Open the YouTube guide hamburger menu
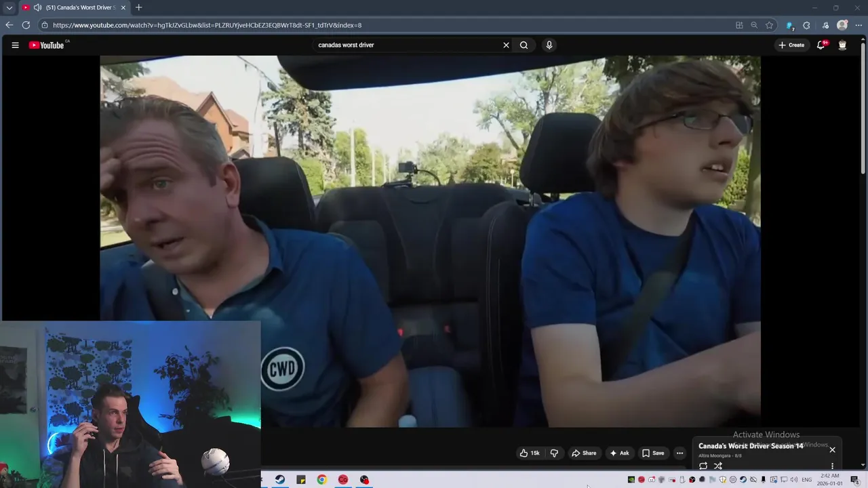 [15, 45]
